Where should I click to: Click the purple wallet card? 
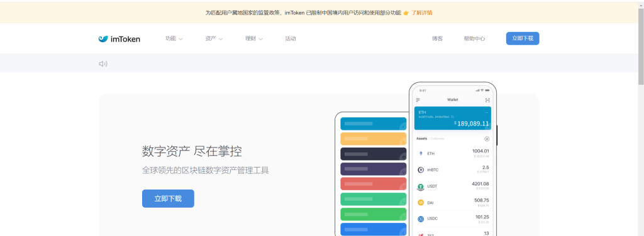(374, 169)
